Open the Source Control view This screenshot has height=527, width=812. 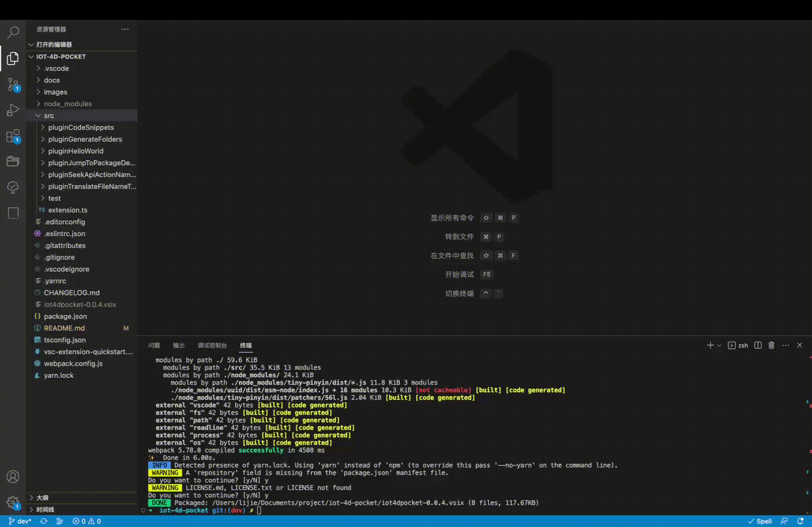point(13,84)
